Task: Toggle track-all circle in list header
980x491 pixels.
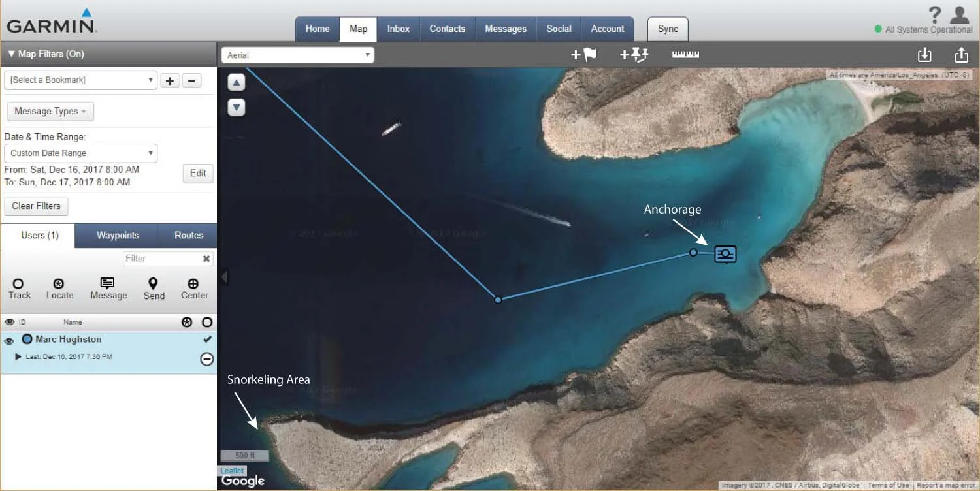Action: click(x=207, y=322)
